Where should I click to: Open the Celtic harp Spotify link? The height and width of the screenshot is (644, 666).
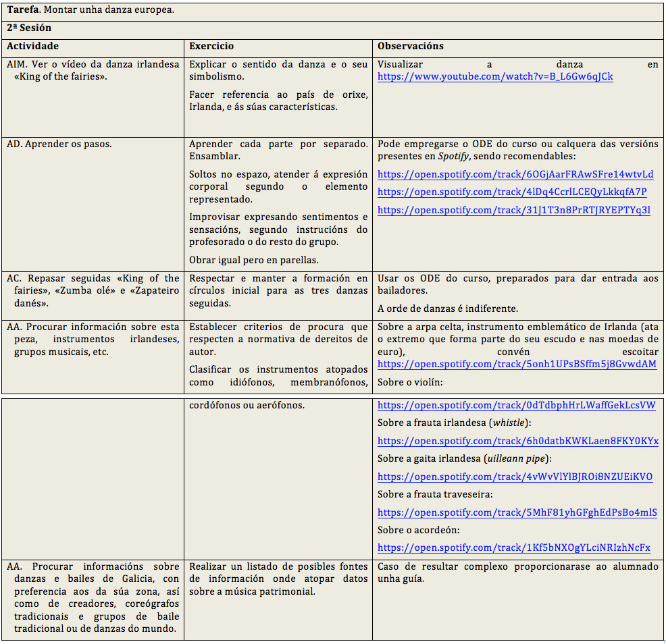tap(517, 365)
